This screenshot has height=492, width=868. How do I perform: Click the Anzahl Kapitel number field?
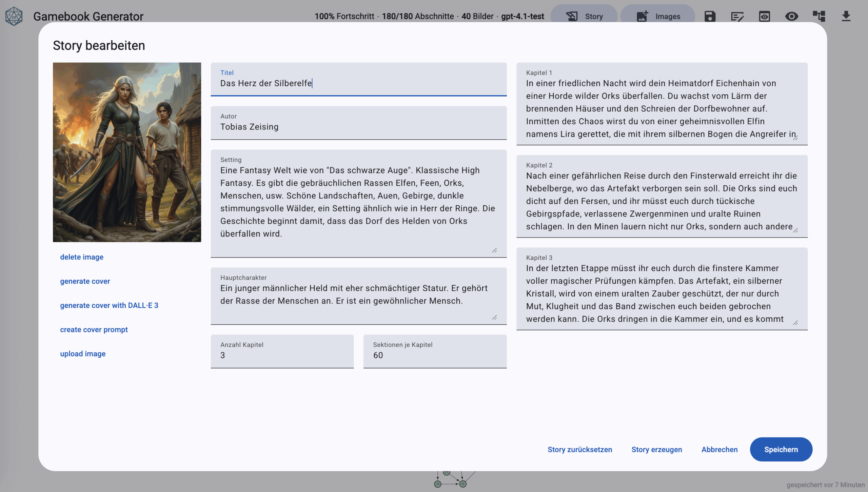click(282, 355)
